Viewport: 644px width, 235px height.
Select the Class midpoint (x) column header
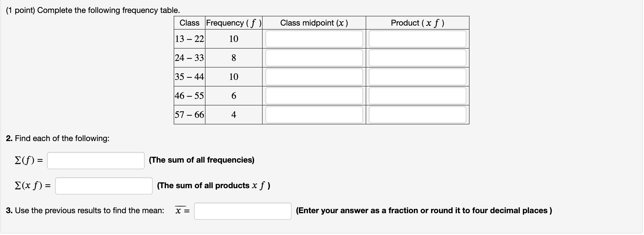(314, 23)
